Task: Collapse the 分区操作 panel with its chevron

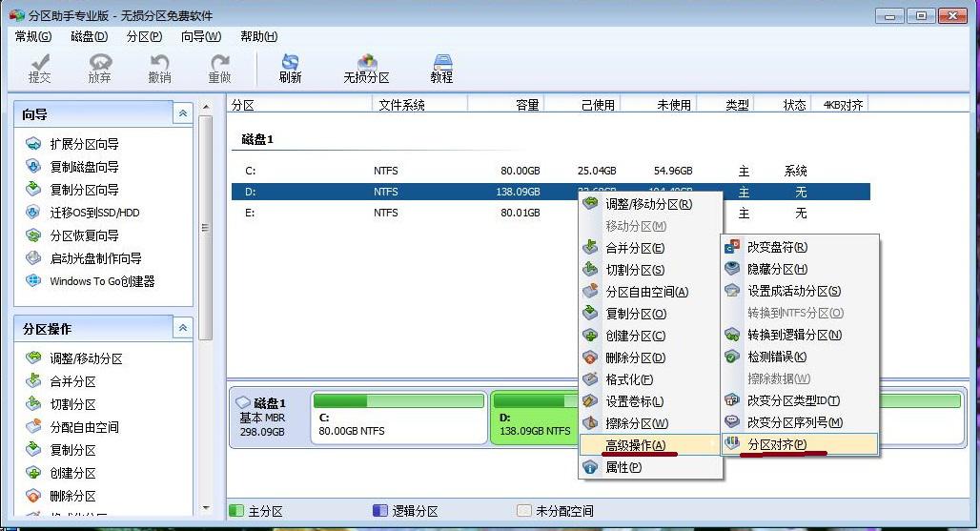Action: [182, 327]
